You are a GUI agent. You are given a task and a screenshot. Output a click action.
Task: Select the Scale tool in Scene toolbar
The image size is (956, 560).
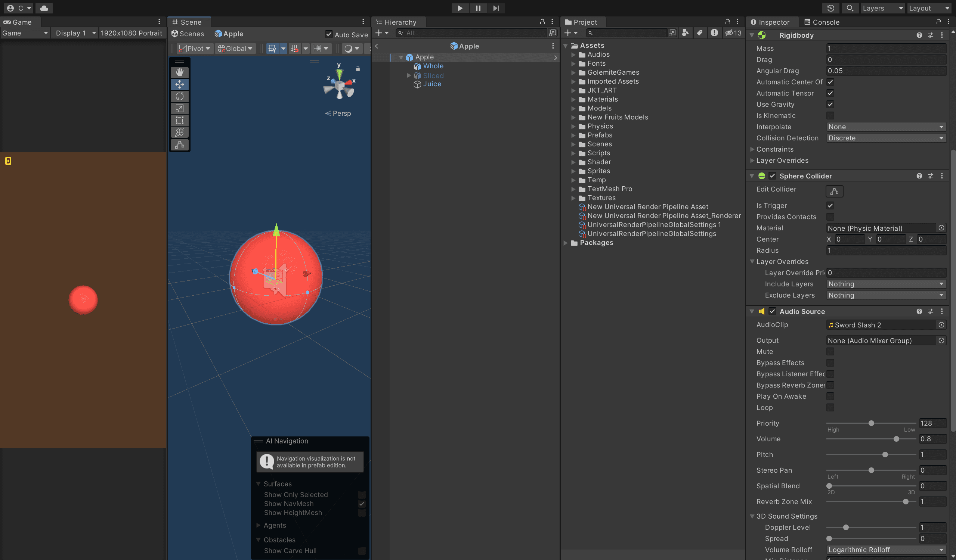179,108
